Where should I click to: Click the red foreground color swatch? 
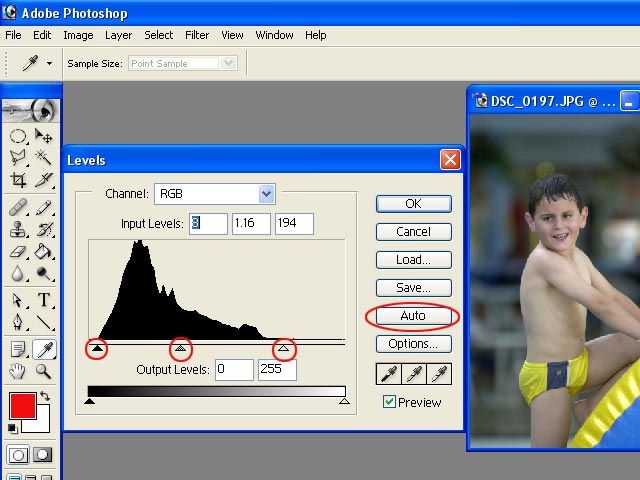22,406
